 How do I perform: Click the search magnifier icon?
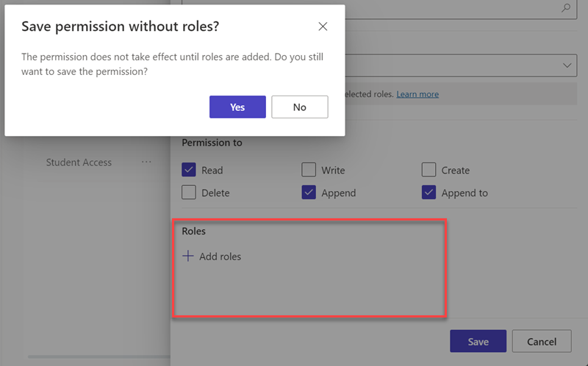click(565, 8)
